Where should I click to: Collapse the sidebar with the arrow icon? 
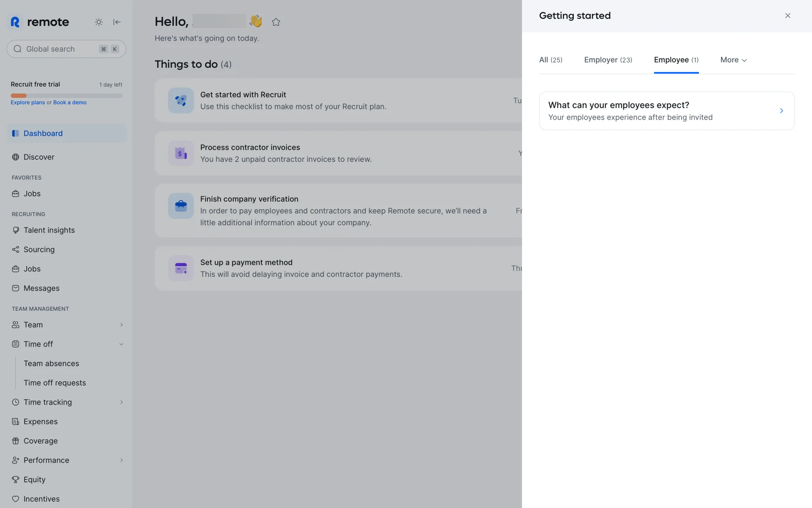point(117,22)
